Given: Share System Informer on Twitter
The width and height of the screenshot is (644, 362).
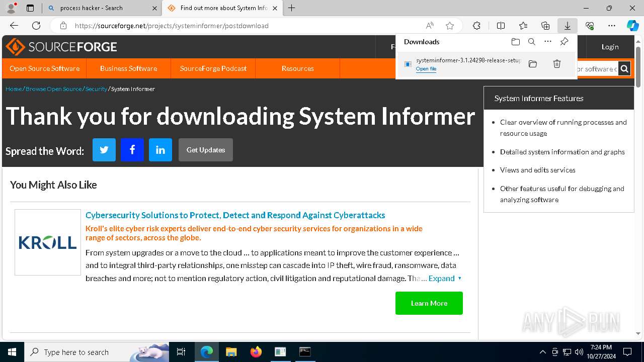Looking at the screenshot, I should tap(104, 150).
